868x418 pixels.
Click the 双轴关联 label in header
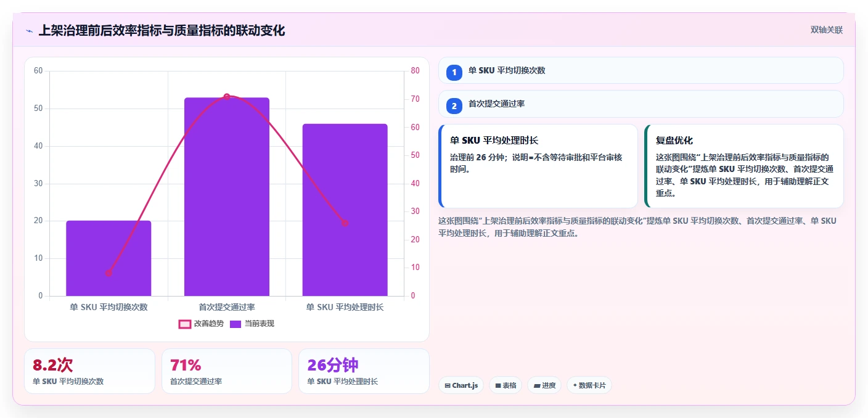click(x=826, y=30)
